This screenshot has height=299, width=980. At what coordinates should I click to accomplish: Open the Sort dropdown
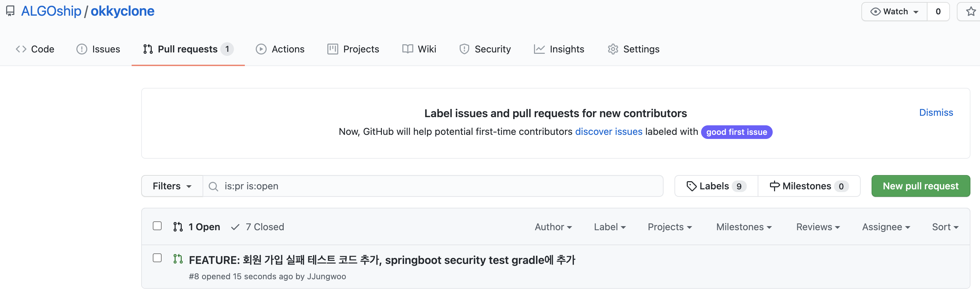[945, 227]
